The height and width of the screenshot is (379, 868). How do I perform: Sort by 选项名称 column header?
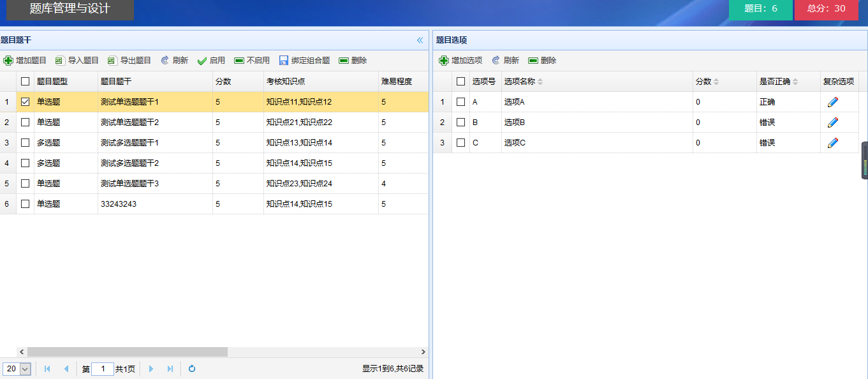click(x=520, y=82)
